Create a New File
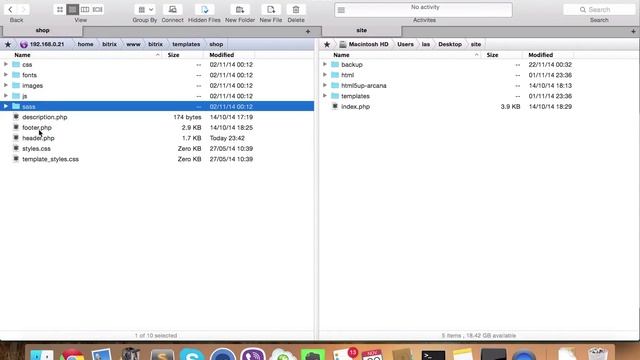The height and width of the screenshot is (360, 640). click(271, 9)
